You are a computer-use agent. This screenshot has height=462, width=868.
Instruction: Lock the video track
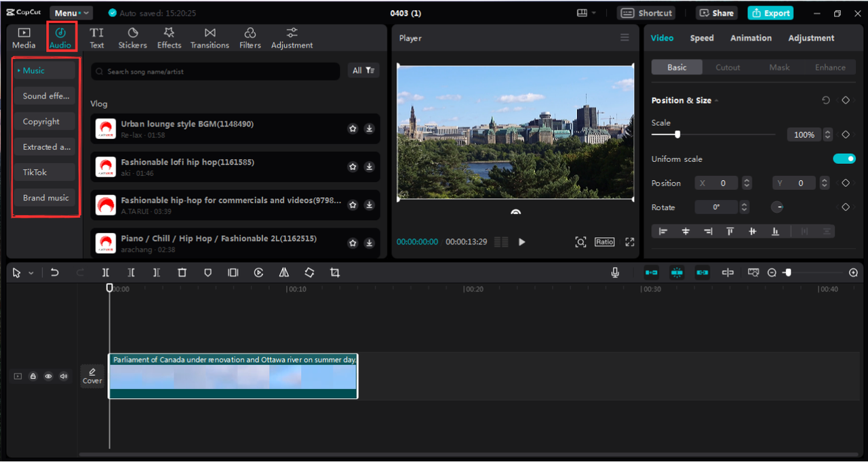click(33, 376)
